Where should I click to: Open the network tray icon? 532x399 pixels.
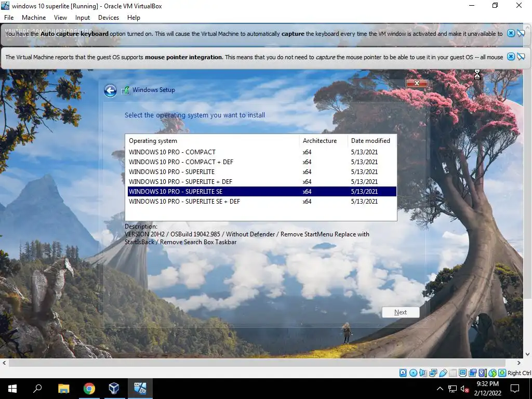click(453, 389)
